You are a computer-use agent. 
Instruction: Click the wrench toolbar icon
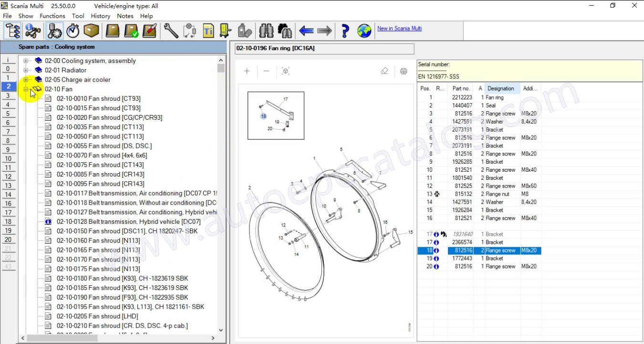pos(171,31)
